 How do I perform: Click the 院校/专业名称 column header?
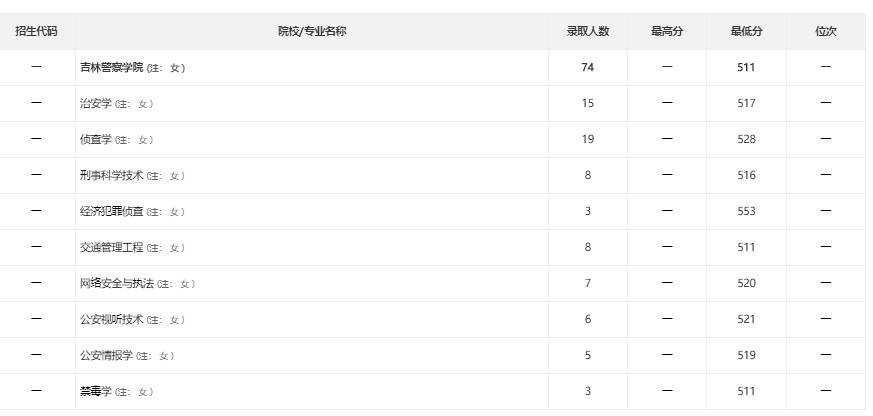tap(312, 32)
